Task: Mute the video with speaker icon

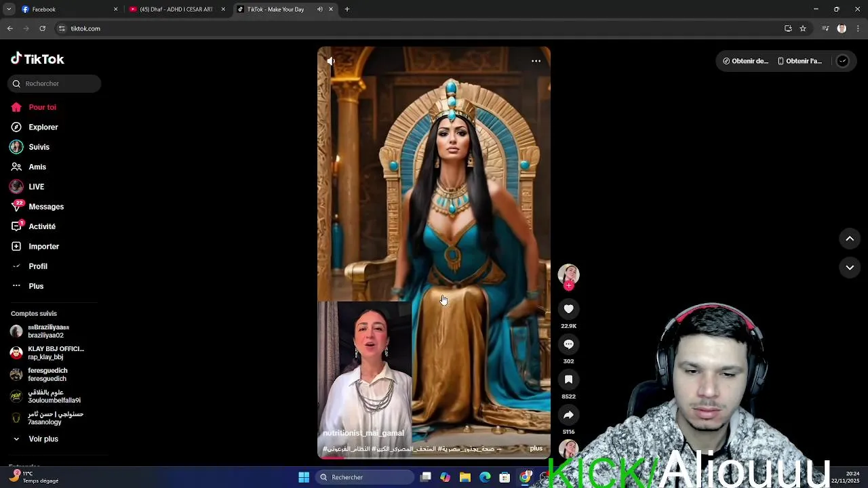Action: (x=330, y=61)
